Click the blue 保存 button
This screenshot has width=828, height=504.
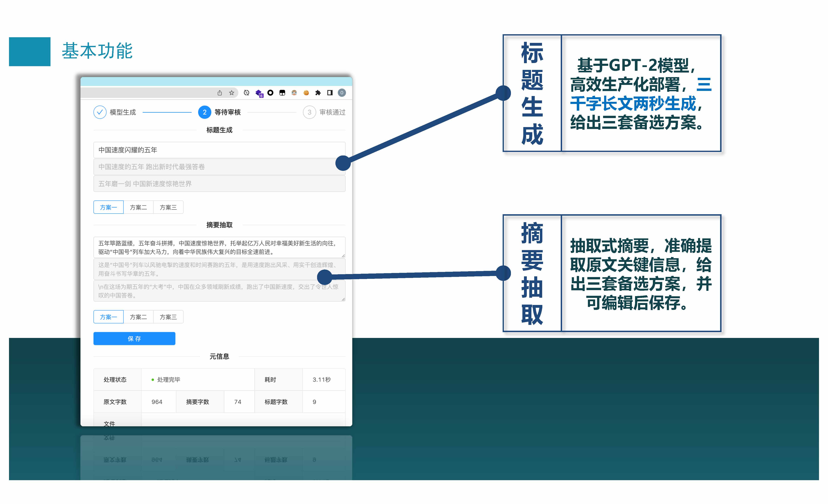(x=134, y=339)
